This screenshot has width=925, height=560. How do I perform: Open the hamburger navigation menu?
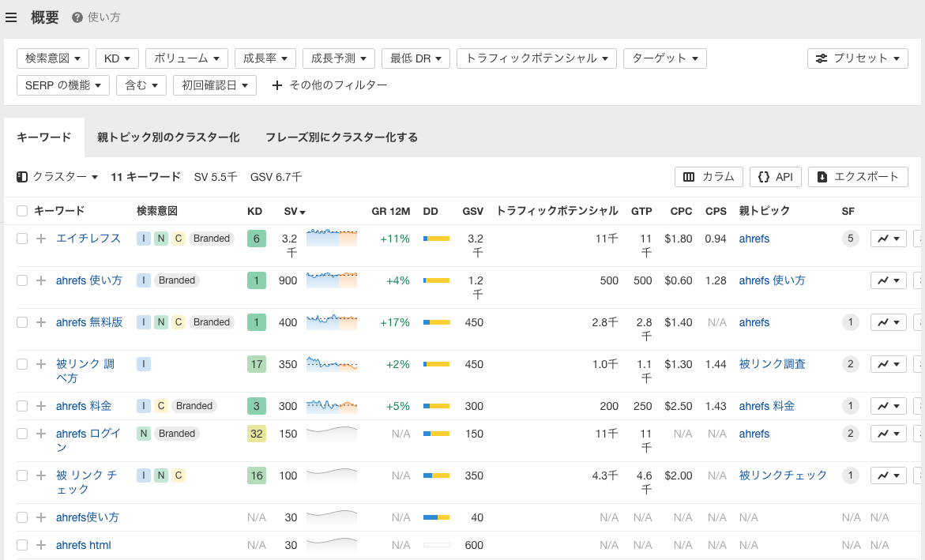pos(11,17)
